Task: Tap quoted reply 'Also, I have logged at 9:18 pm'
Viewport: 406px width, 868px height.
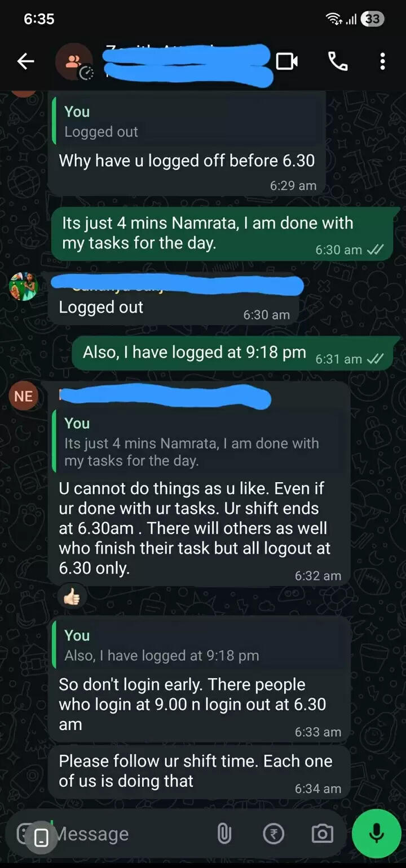Action: coord(198,646)
